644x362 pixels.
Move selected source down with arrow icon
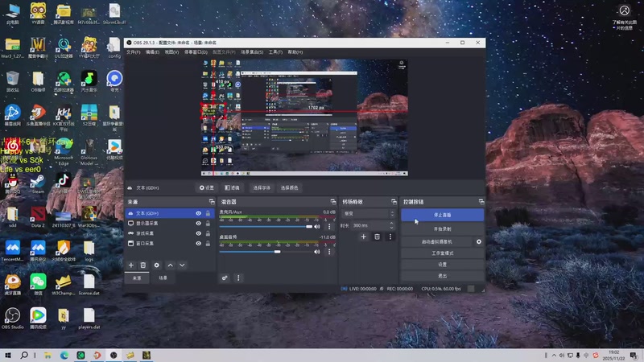[182, 265]
